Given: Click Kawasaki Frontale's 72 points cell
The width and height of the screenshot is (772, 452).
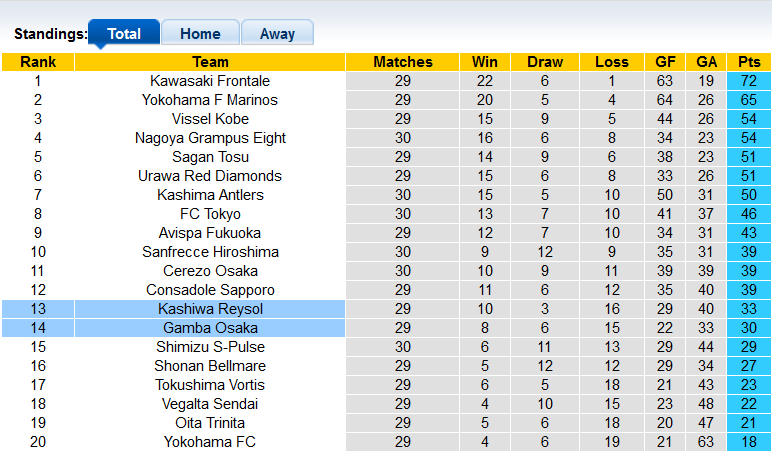Looking at the screenshot, I should (x=749, y=81).
